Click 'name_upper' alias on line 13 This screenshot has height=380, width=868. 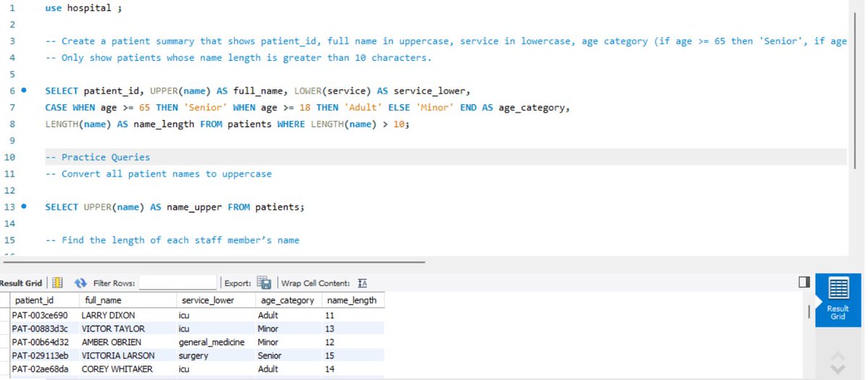tap(194, 207)
